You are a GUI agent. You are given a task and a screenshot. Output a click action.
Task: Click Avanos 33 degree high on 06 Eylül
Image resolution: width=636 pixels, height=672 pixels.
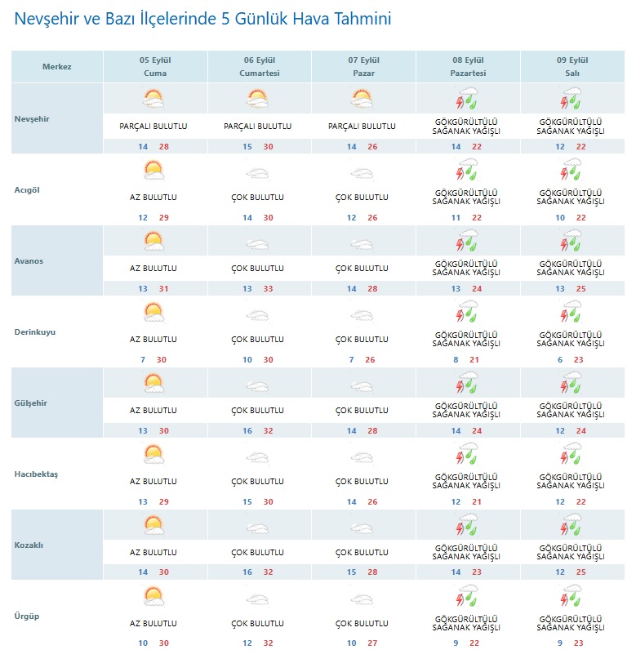(x=269, y=288)
